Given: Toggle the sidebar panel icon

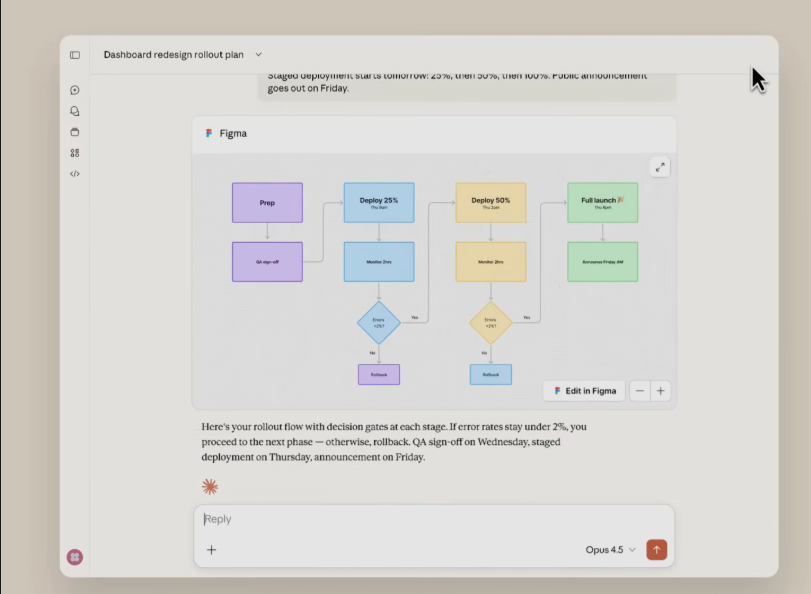Looking at the screenshot, I should (75, 55).
